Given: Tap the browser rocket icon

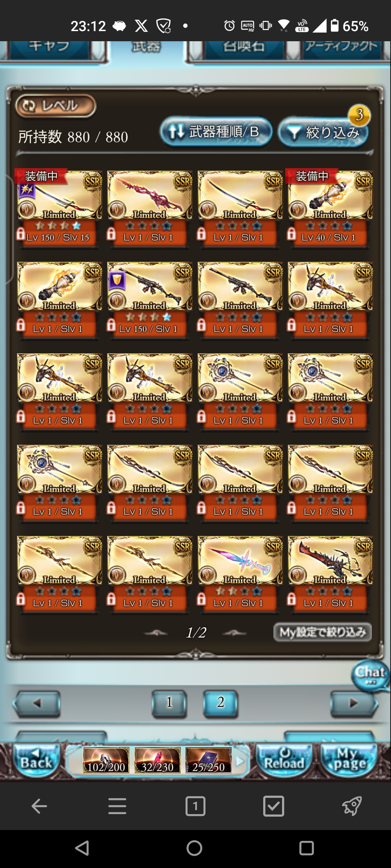Looking at the screenshot, I should point(352,806).
